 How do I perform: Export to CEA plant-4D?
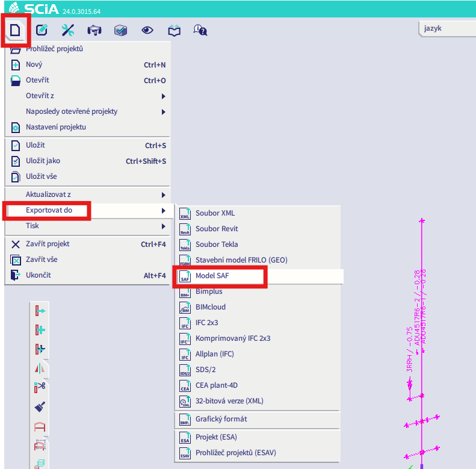pyautogui.click(x=258, y=385)
